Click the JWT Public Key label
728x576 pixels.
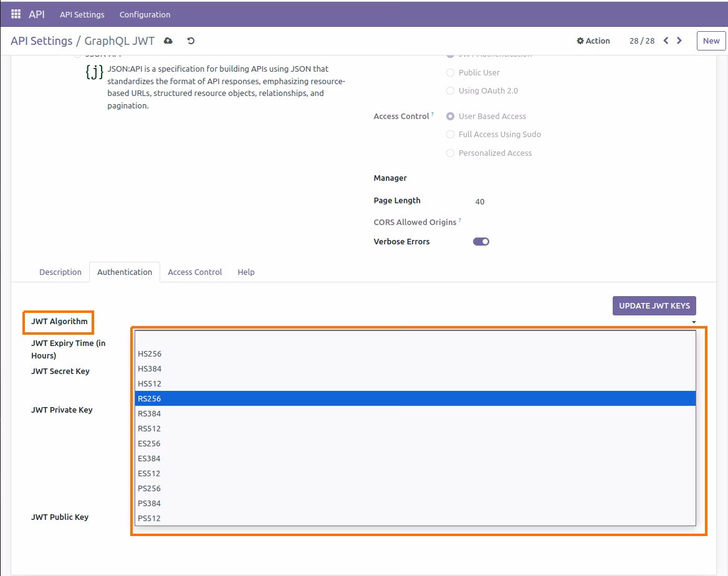(60, 517)
